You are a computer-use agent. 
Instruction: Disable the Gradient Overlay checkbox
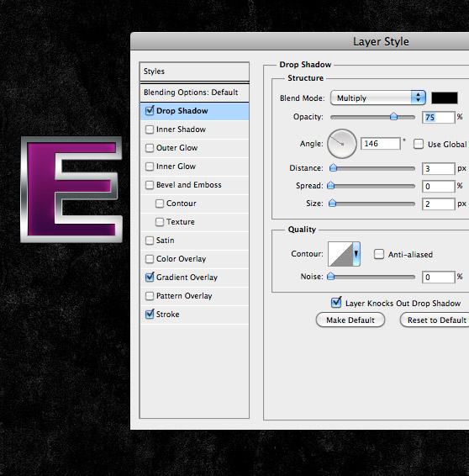click(150, 278)
